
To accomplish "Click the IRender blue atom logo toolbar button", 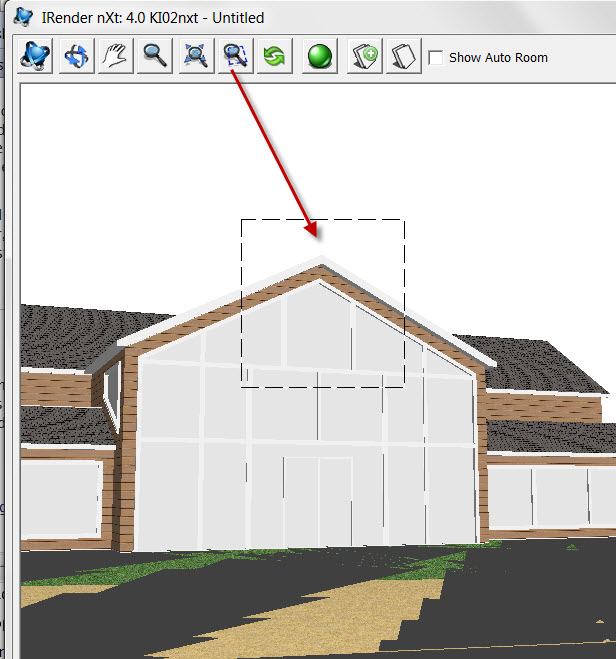I will pyautogui.click(x=36, y=55).
